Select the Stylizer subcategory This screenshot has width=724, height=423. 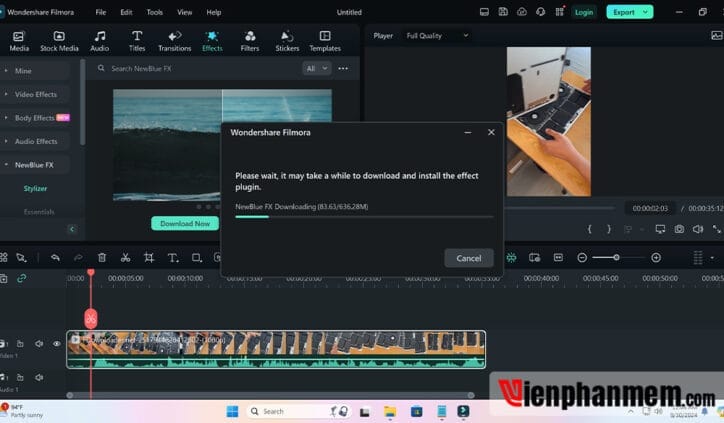tap(35, 189)
